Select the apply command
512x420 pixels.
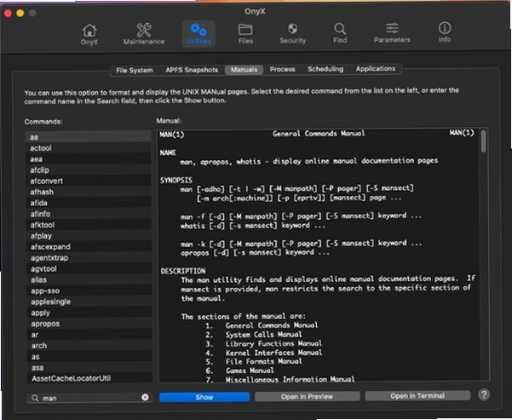[89, 313]
